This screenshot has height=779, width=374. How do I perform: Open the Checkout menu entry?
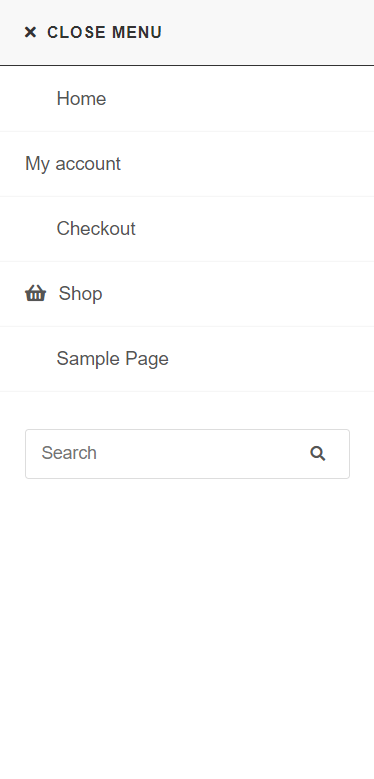pos(187,229)
